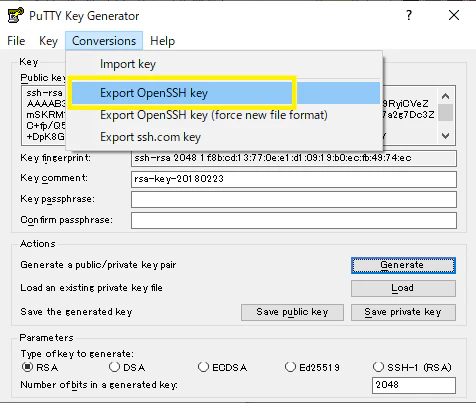Select SSH-1 (RSA) key type
The height and width of the screenshot is (403, 476).
pyautogui.click(x=378, y=367)
